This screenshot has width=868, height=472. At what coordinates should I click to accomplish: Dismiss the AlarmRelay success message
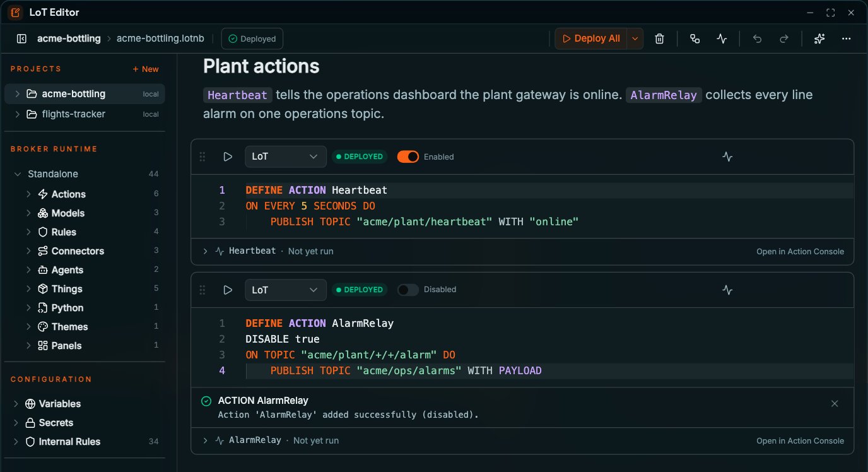point(835,404)
